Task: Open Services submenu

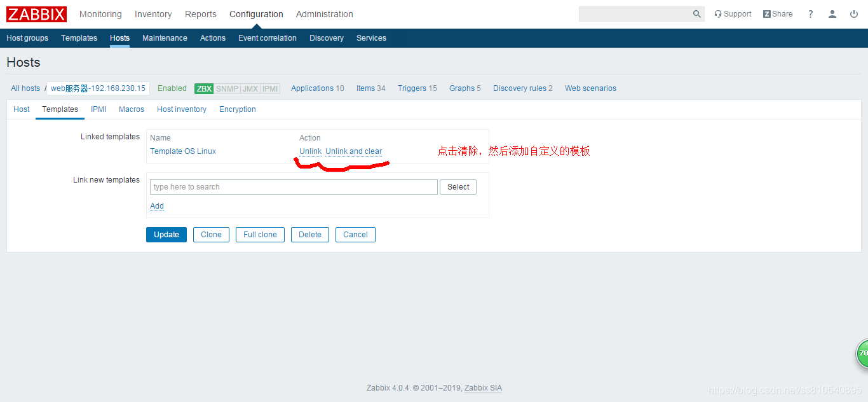Action: coord(371,38)
